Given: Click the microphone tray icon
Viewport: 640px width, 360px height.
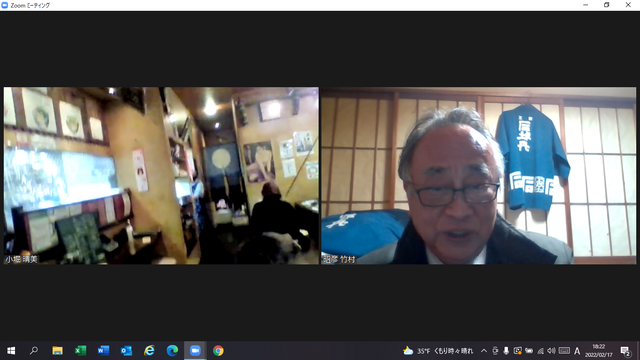Looking at the screenshot, I should tap(506, 351).
